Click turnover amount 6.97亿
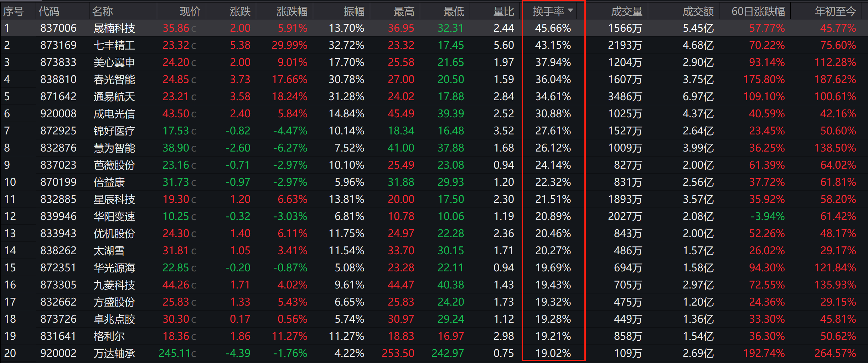Viewport: 868px width, 363px height. [698, 97]
